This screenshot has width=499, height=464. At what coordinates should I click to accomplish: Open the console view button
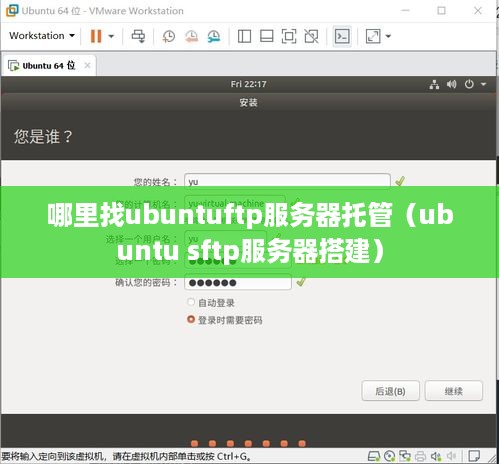(342, 36)
